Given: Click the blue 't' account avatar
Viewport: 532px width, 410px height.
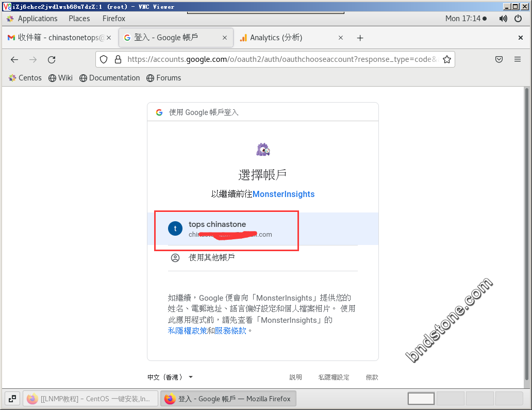Looking at the screenshot, I should click(175, 228).
